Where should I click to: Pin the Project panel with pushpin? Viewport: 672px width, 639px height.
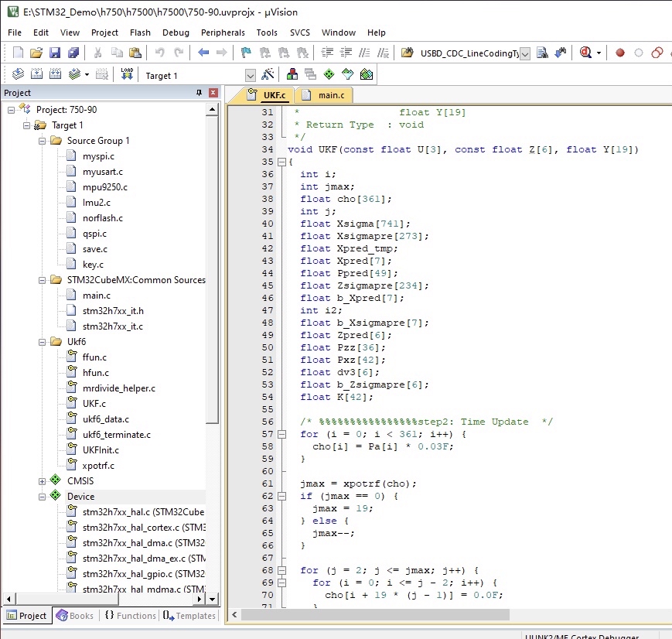pos(199,93)
